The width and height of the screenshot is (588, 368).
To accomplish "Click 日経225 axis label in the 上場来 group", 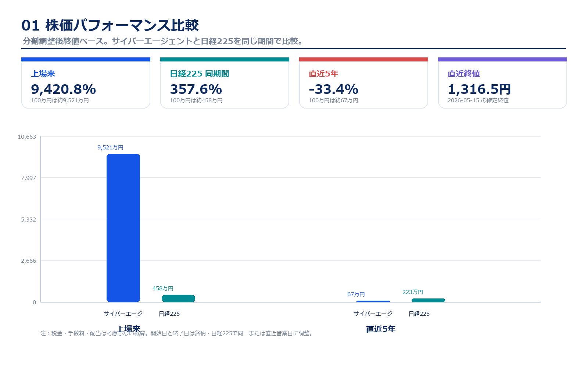I will pyautogui.click(x=169, y=314).
